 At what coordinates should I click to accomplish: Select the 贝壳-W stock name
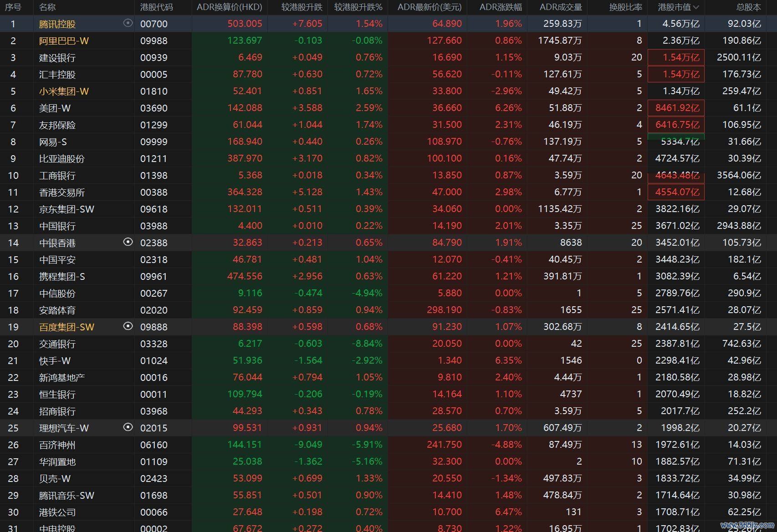tap(55, 478)
